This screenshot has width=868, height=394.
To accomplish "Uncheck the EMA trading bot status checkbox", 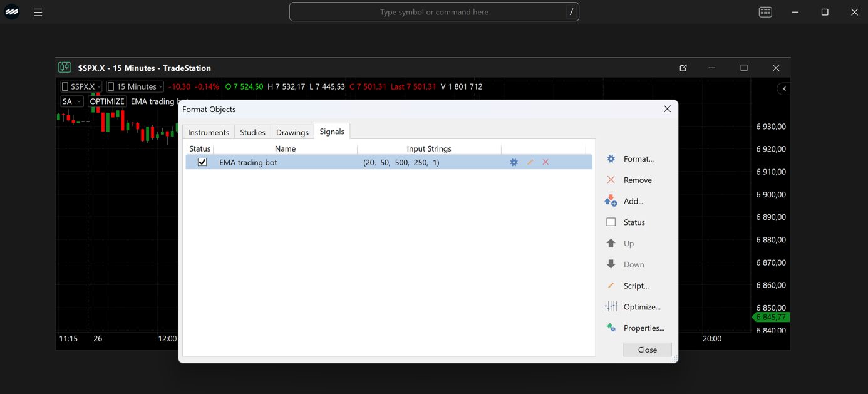I will (x=202, y=162).
